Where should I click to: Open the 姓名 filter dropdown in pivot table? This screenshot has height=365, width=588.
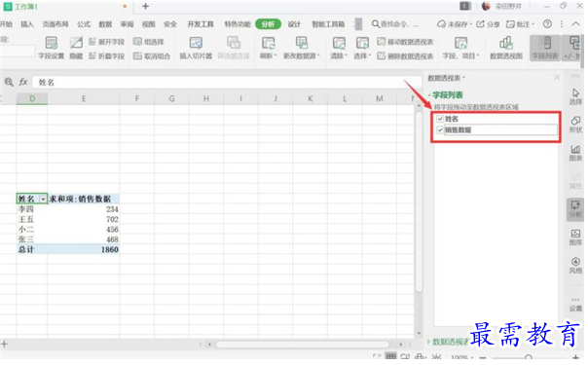43,199
